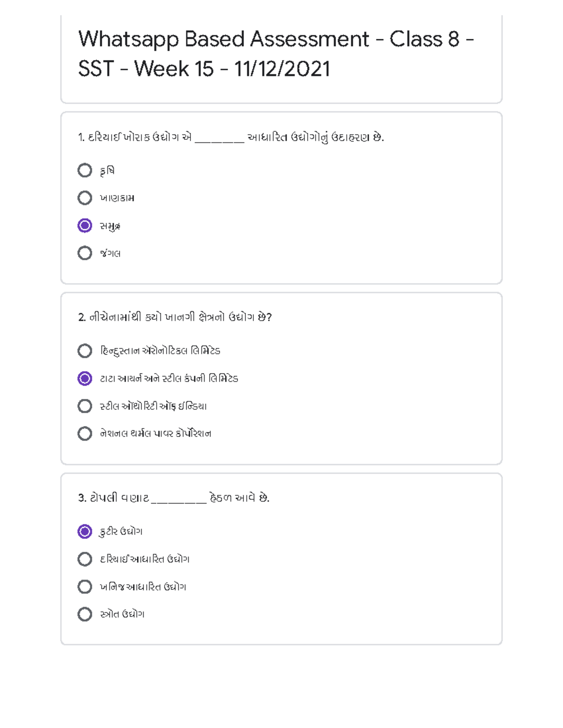The height and width of the screenshot is (728, 563).
Task: Click the સમુદ્ર answer label text
Action: pyautogui.click(x=110, y=226)
